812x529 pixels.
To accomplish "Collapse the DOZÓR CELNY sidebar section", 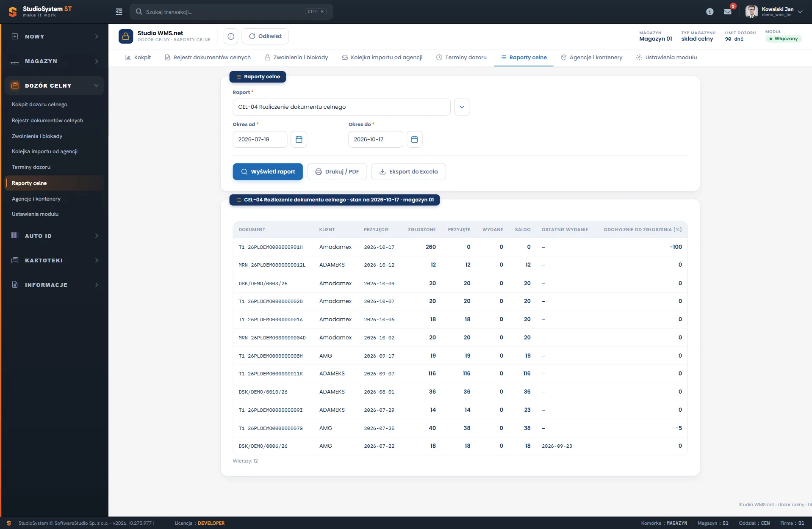I will click(54, 85).
